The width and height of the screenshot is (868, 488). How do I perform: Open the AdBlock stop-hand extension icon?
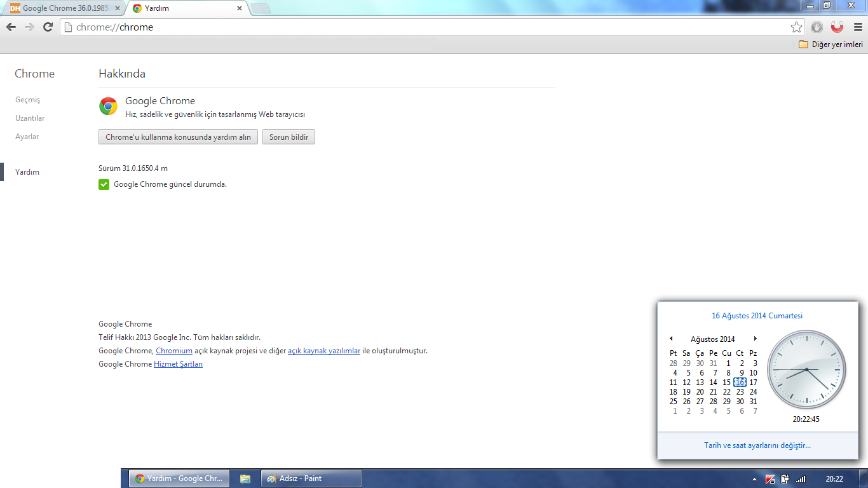coord(817,27)
